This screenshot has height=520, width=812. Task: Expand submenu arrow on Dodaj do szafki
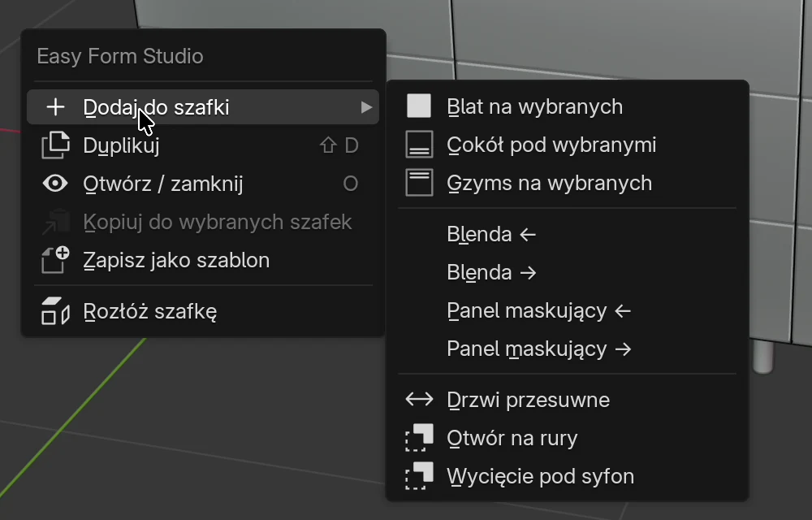(367, 107)
